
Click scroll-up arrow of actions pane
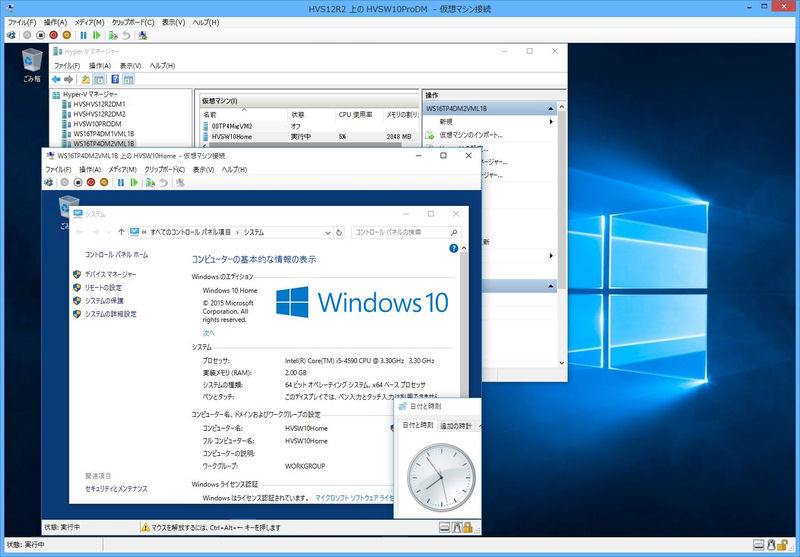point(562,107)
